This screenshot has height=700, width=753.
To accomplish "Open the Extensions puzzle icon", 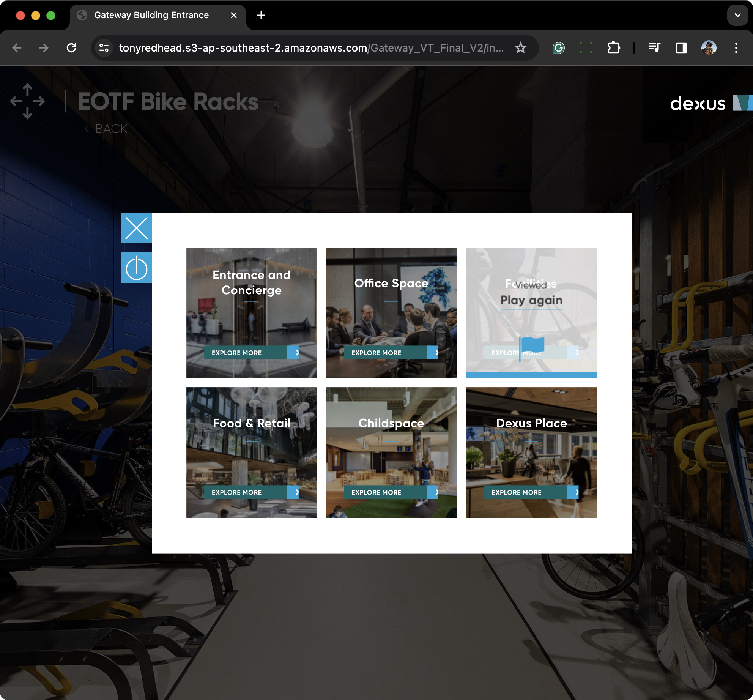I will pyautogui.click(x=614, y=48).
